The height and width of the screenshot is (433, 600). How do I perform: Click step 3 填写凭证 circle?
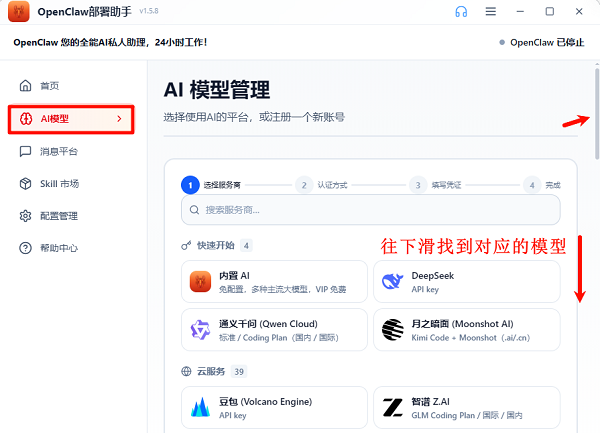tap(418, 185)
